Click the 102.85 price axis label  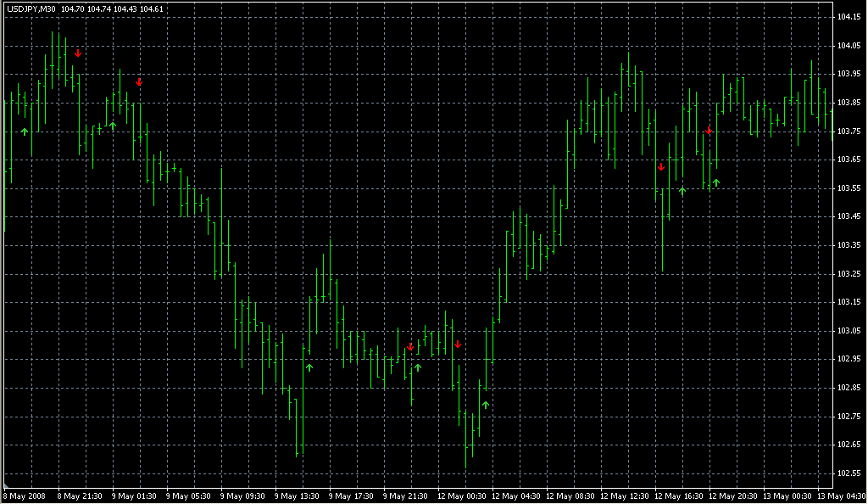point(849,388)
